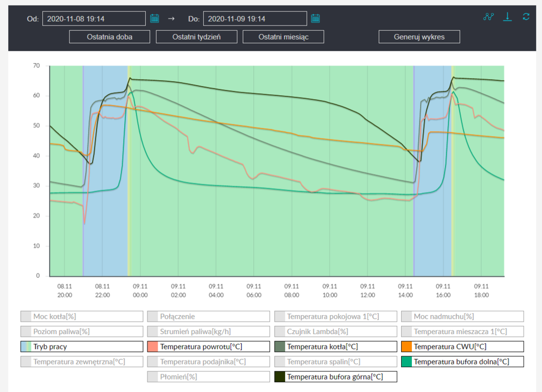The image size is (542, 392).
Task: Select the Ostatni miesiąc range
Action: (x=283, y=37)
